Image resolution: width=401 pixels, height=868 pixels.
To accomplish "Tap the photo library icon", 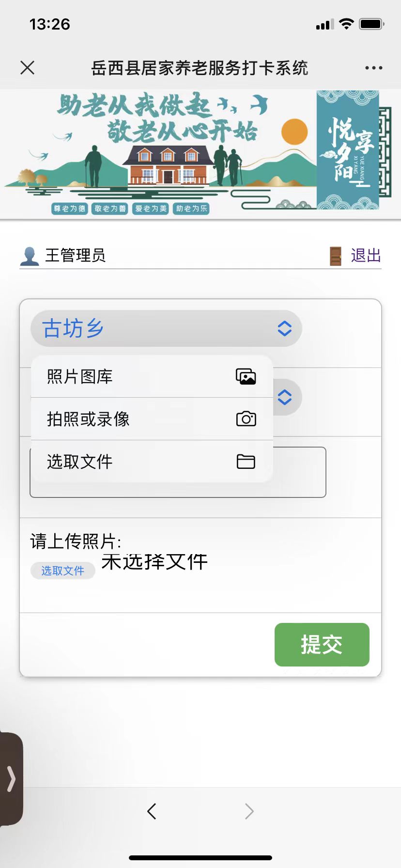I will click(246, 376).
